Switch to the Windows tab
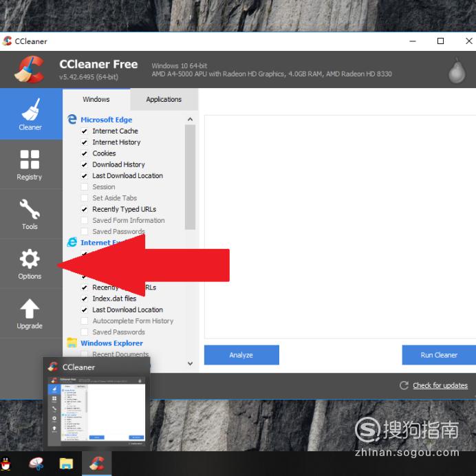The width and height of the screenshot is (476, 476). click(96, 99)
